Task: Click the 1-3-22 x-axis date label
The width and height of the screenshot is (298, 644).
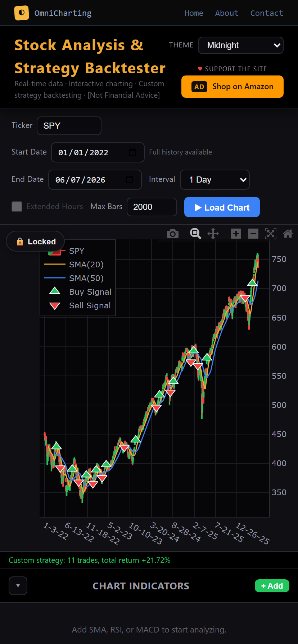Action: [x=55, y=531]
